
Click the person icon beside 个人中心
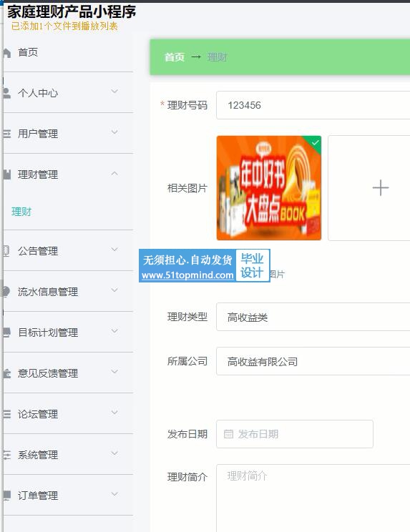coord(6,93)
